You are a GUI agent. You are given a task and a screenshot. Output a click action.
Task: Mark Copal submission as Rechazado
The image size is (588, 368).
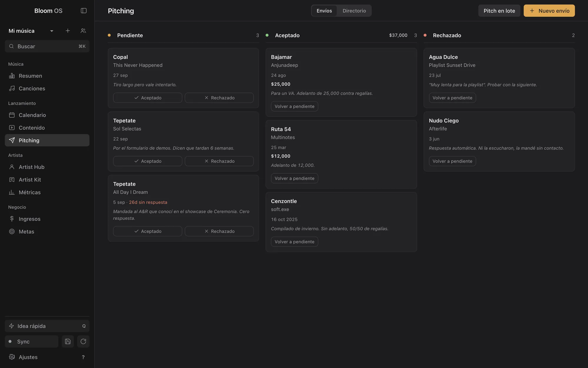pos(219,98)
